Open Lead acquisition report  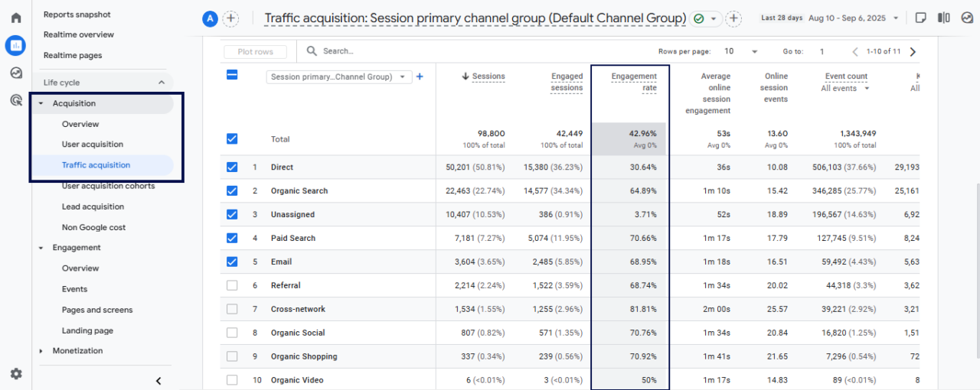[x=93, y=206]
